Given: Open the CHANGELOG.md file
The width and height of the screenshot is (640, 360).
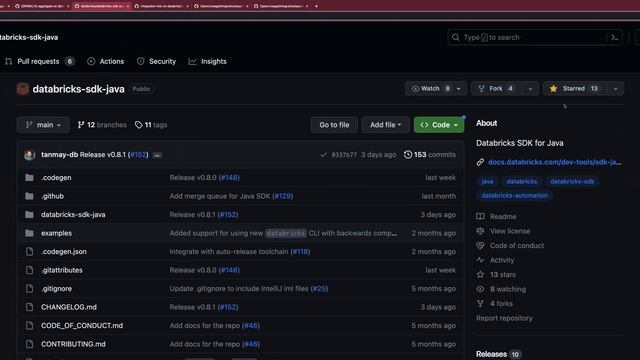Looking at the screenshot, I should (x=69, y=307).
